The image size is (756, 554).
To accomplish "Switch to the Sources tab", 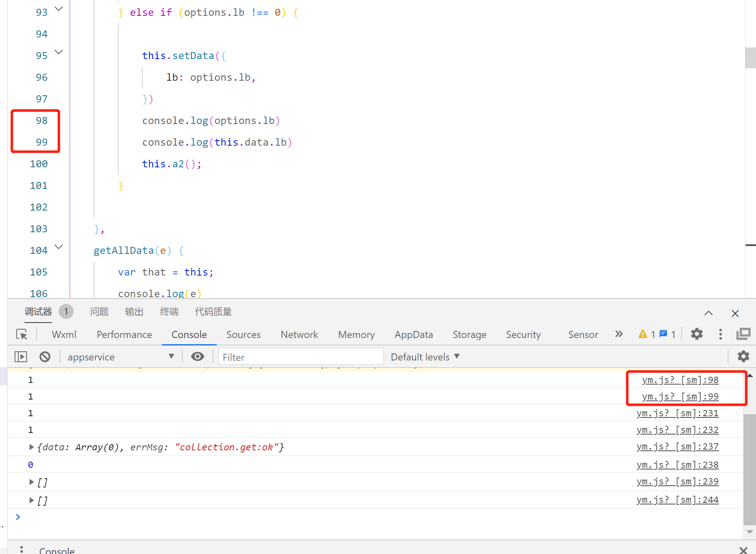I will point(243,335).
